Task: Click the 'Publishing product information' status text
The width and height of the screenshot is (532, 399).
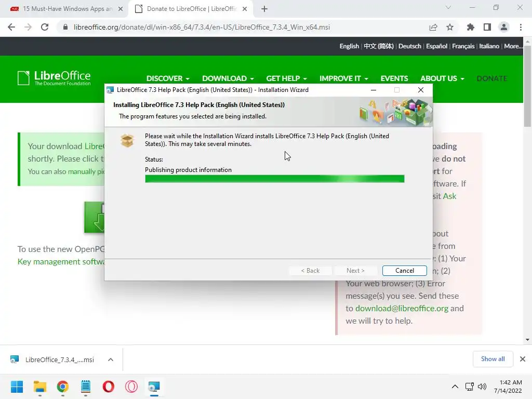Action: click(x=188, y=170)
